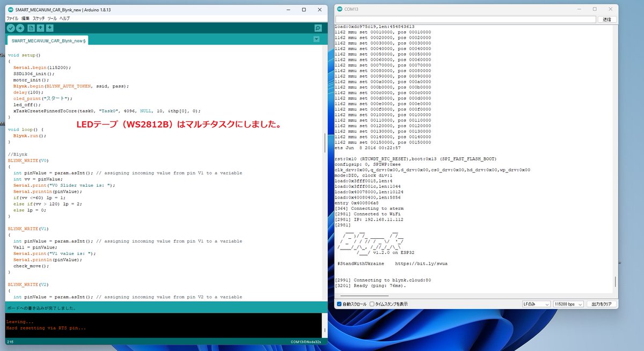This screenshot has width=644, height=351.
Task: Click the COM13のNode32s board status text
Action: [x=306, y=341]
